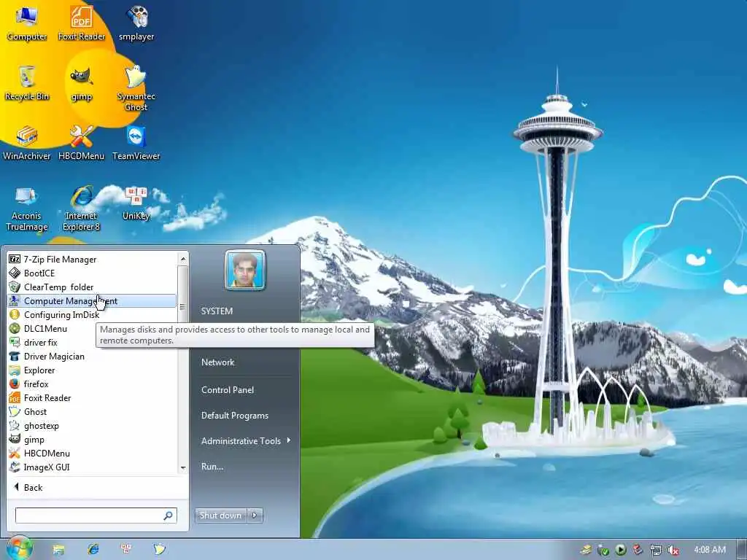Open Control Panel link
The image size is (747, 560).
(x=228, y=390)
